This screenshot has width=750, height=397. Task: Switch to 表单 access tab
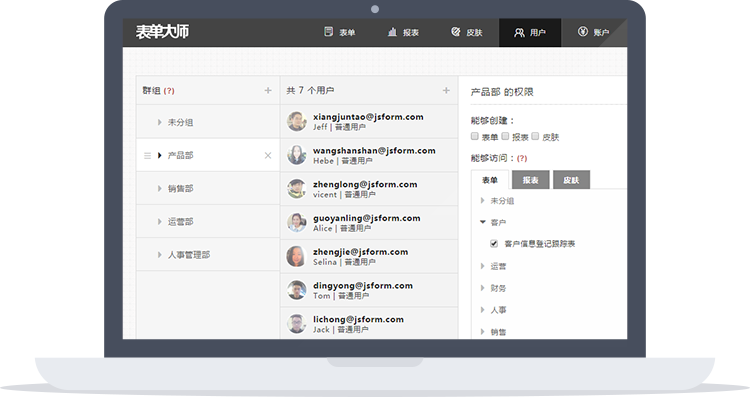[x=490, y=180]
